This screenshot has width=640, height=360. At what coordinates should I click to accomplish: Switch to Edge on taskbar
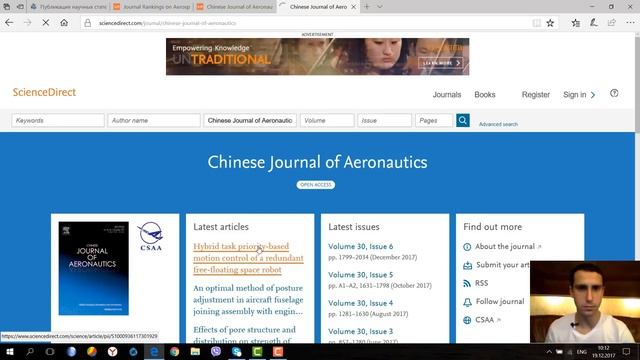click(x=154, y=351)
